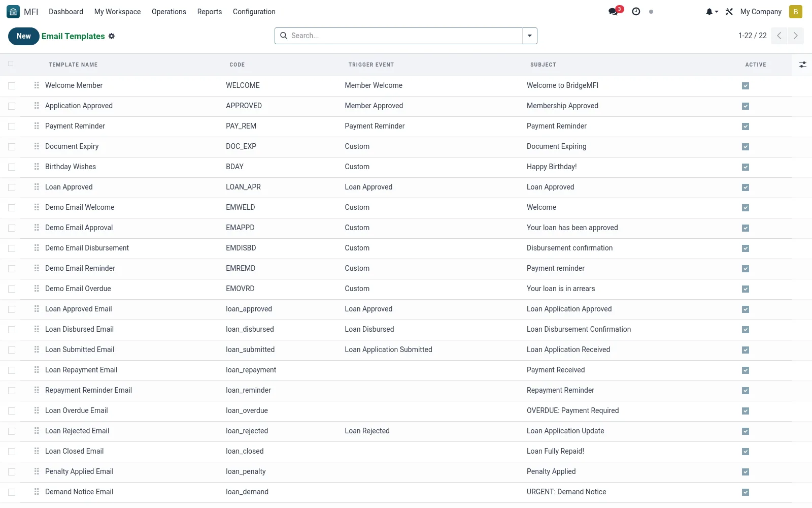Image resolution: width=812 pixels, height=508 pixels.
Task: Click the gray status dot indicator
Action: 651,12
